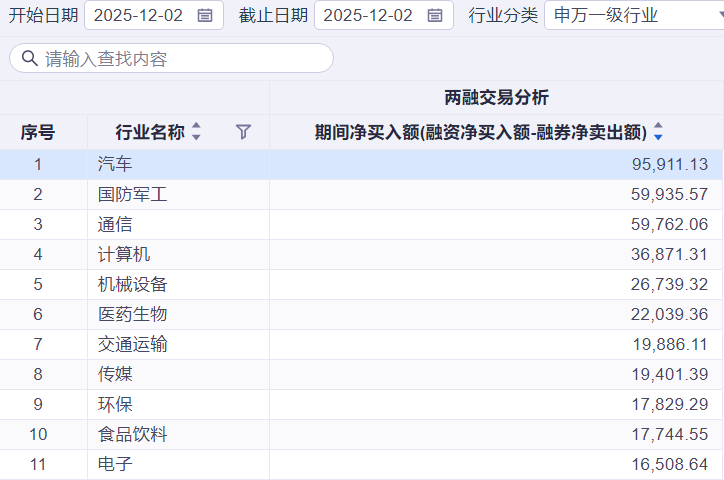Viewport: 724px width, 480px height.
Task: Focus the 请输入查找内容 search box
Action: (171, 58)
